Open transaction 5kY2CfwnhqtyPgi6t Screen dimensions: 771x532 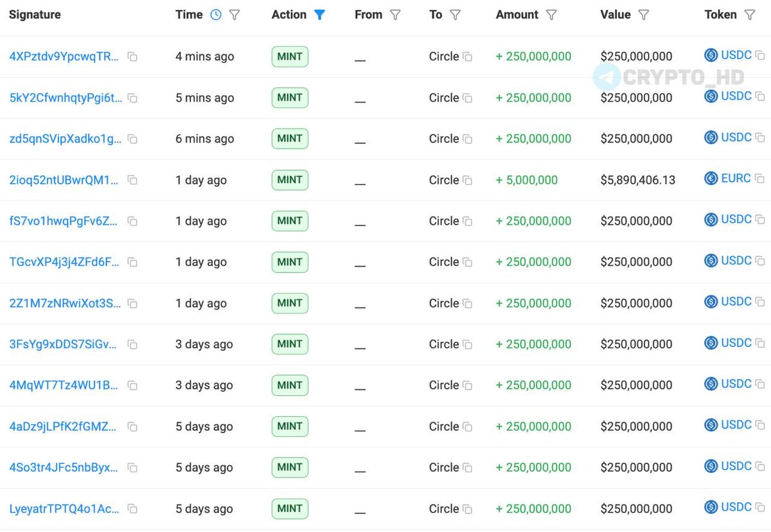click(66, 98)
